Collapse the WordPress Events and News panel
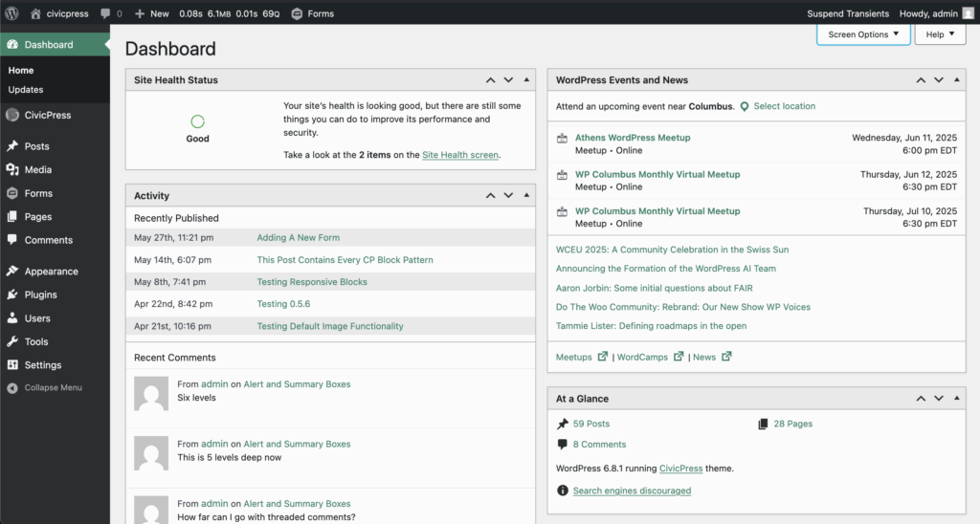Image resolution: width=980 pixels, height=524 pixels. coord(956,80)
